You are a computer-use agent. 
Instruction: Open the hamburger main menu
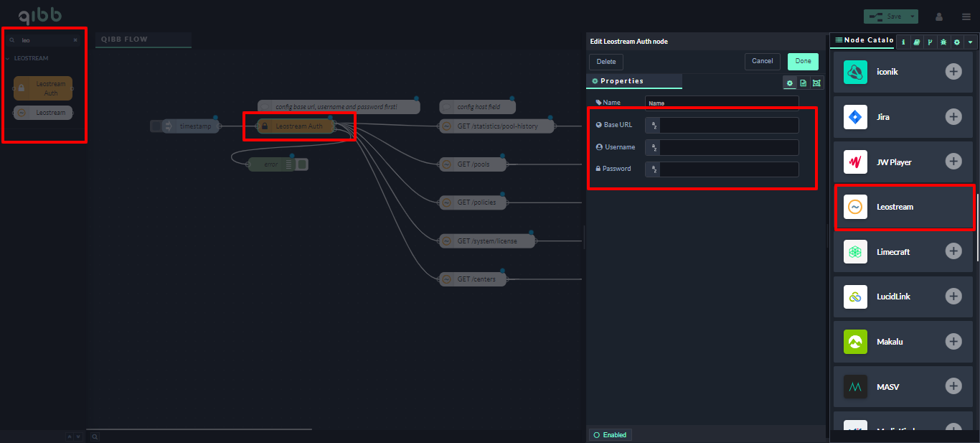click(966, 17)
